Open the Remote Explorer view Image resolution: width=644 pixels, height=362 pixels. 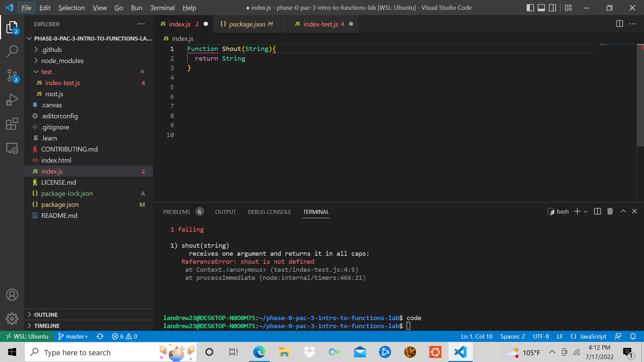pyautogui.click(x=12, y=148)
